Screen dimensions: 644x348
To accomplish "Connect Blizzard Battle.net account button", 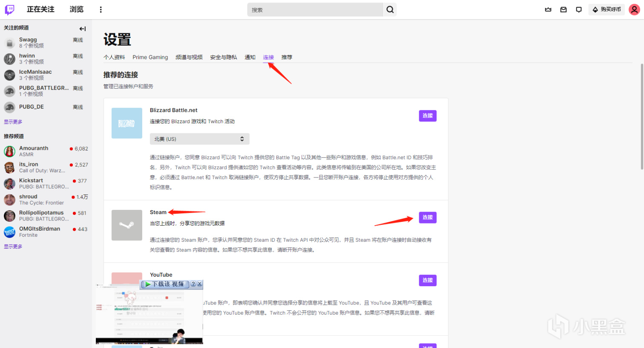I will 428,116.
